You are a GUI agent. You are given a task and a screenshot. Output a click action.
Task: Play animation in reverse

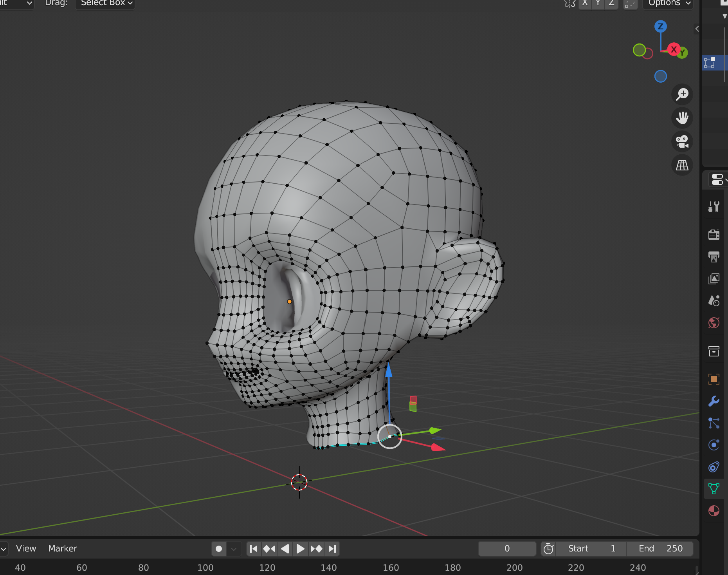285,549
